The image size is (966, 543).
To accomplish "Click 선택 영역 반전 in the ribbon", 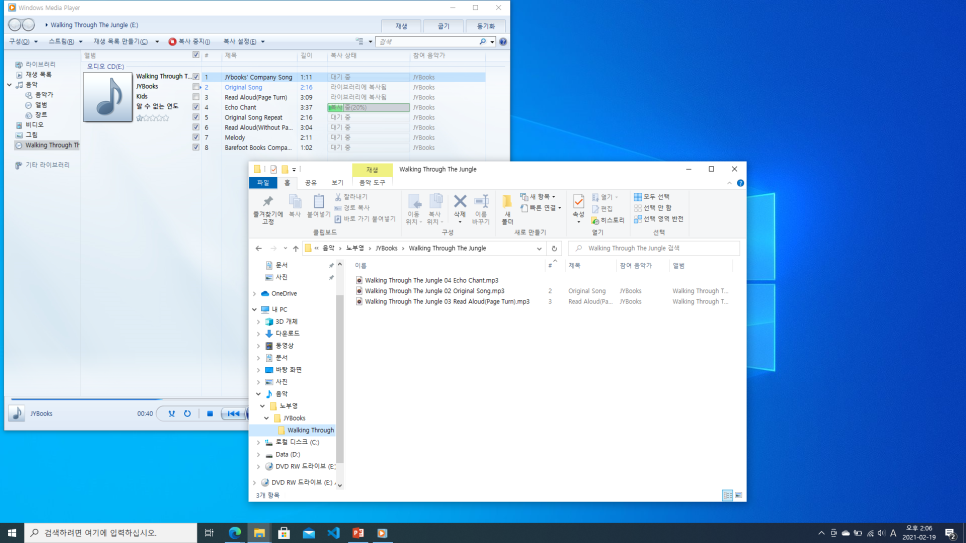I will coord(659,219).
